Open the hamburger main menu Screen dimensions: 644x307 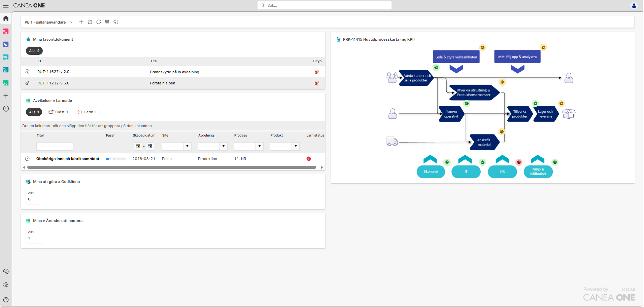[x=6, y=5]
